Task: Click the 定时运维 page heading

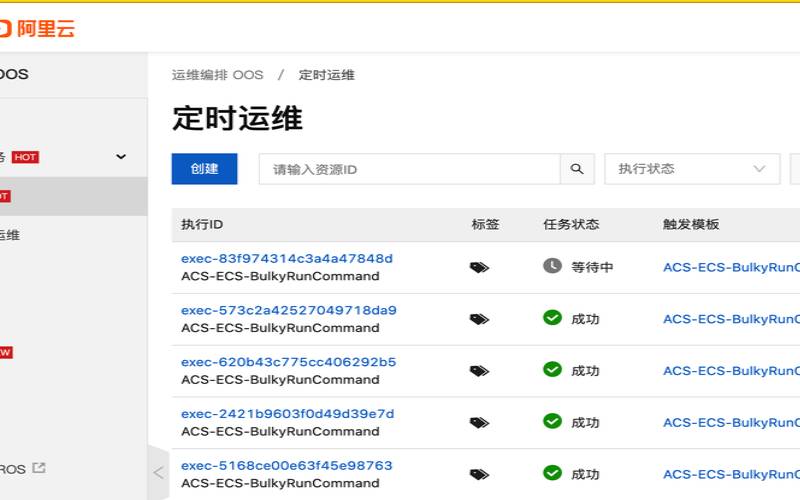Action: (x=238, y=118)
